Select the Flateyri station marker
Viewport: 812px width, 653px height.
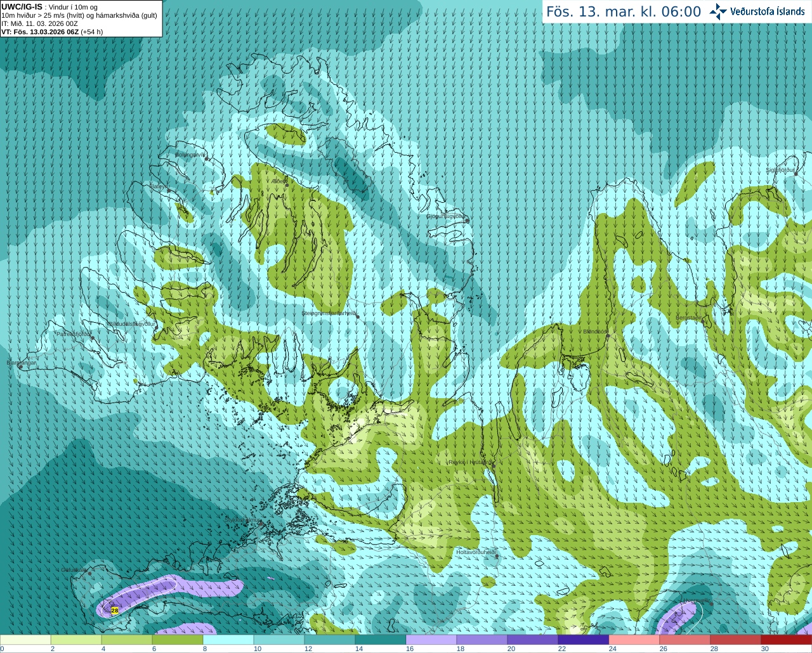click(169, 190)
